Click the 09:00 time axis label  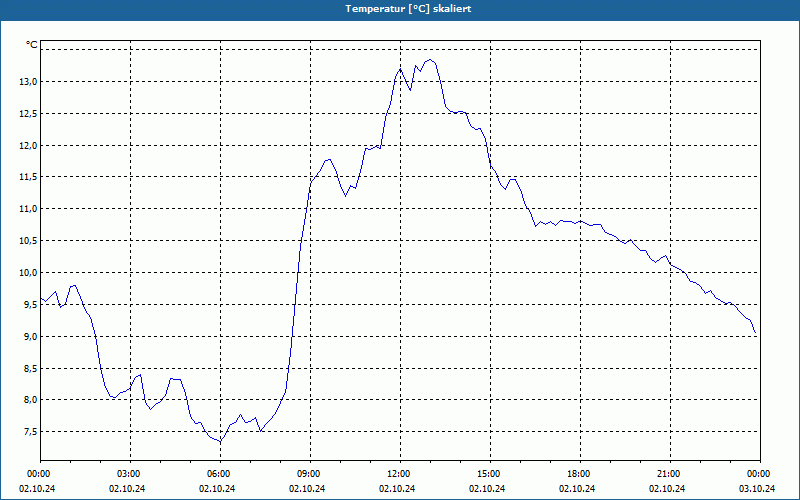tap(310, 474)
